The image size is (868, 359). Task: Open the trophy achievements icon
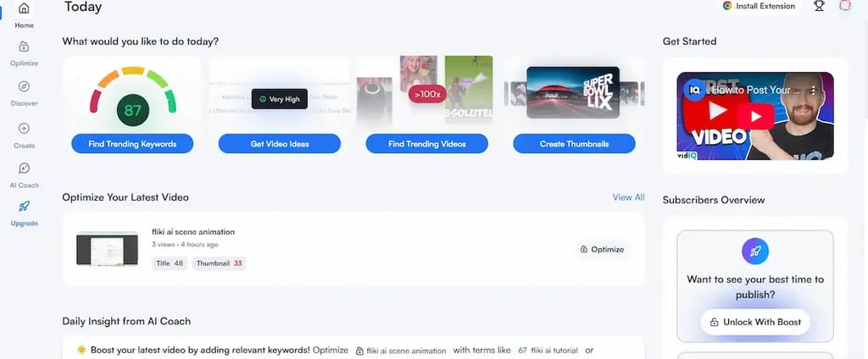click(819, 6)
